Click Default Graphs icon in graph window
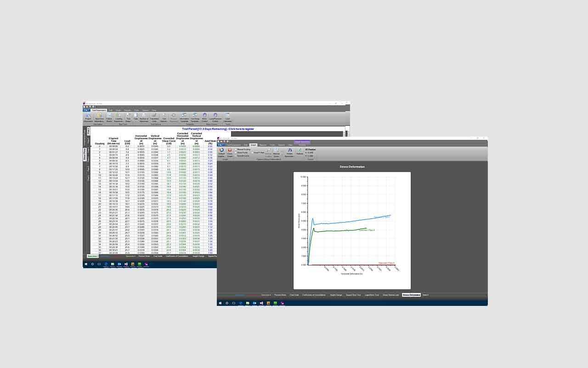The height and width of the screenshot is (368, 588). [221, 153]
